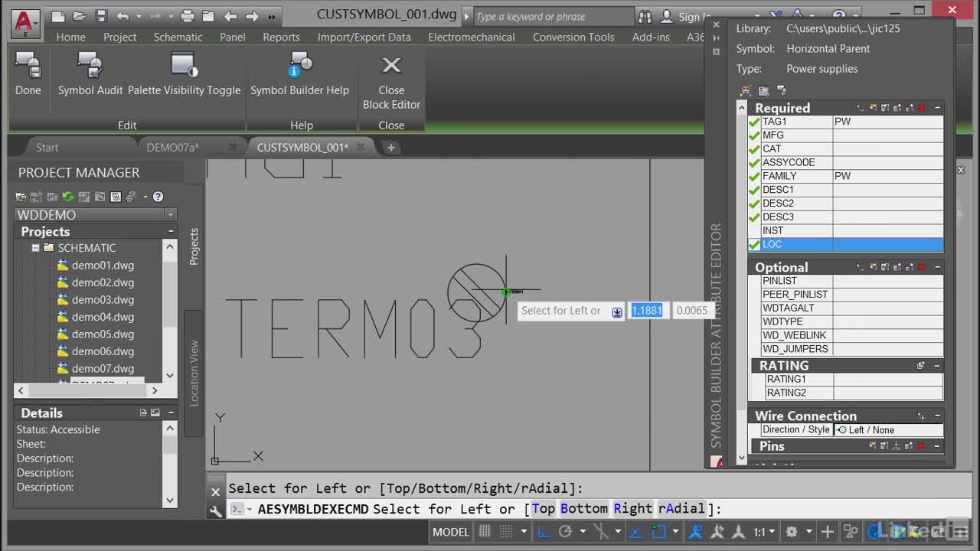Screen dimensions: 980x551
Task: Click first icon in attribute editor toolbar
Action: tap(746, 90)
